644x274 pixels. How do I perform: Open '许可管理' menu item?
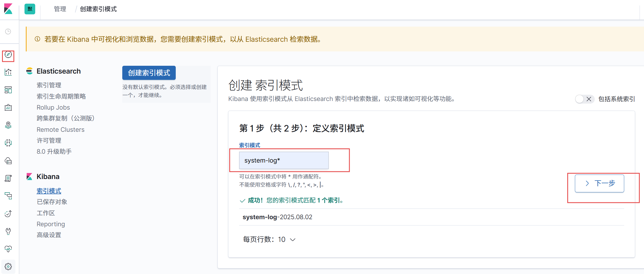coord(49,140)
